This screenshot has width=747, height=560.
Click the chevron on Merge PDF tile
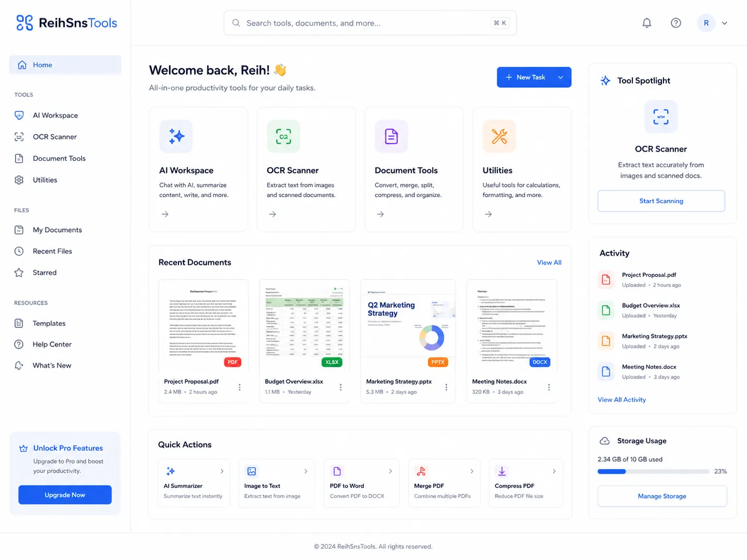[x=472, y=471]
